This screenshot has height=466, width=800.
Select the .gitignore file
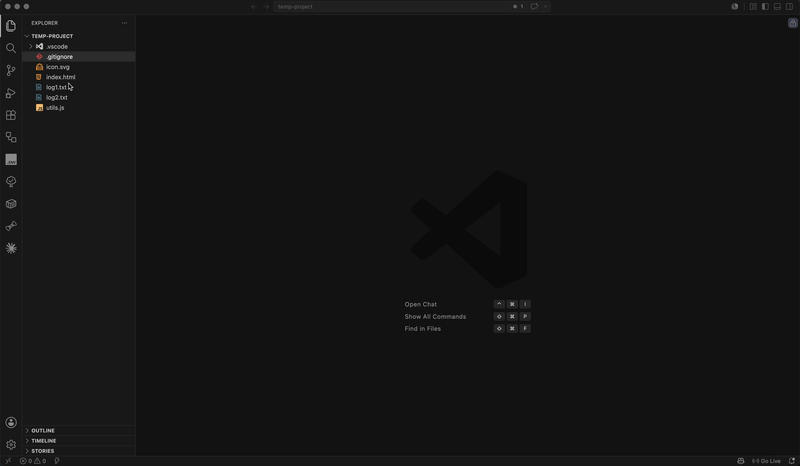point(79,57)
